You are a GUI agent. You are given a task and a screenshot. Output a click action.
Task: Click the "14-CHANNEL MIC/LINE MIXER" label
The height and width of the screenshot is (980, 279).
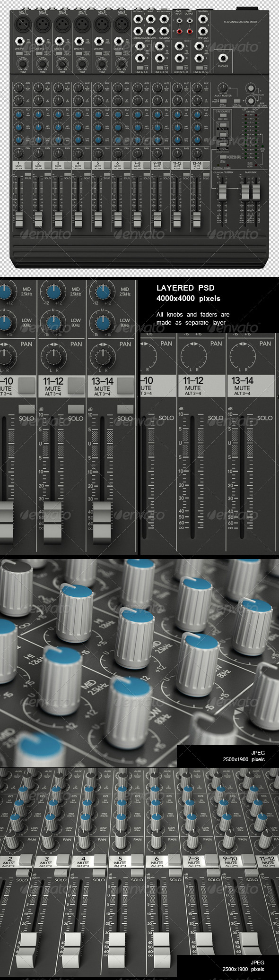[x=241, y=22]
